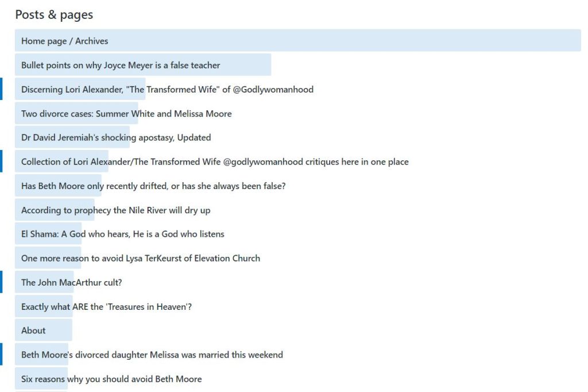Viewport: 588px width, 392px height.
Task: Open Dr David Jeremiah's shocking apostasy post
Action: click(116, 137)
